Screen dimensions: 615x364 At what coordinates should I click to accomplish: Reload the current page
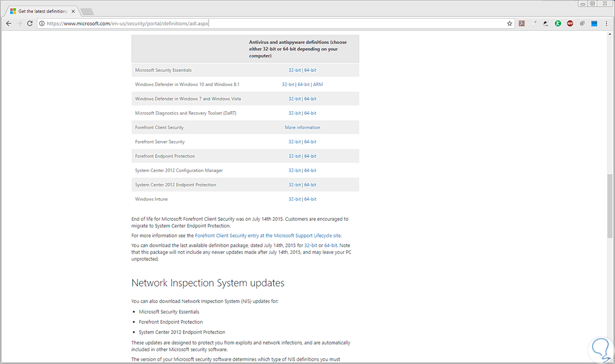pos(30,24)
